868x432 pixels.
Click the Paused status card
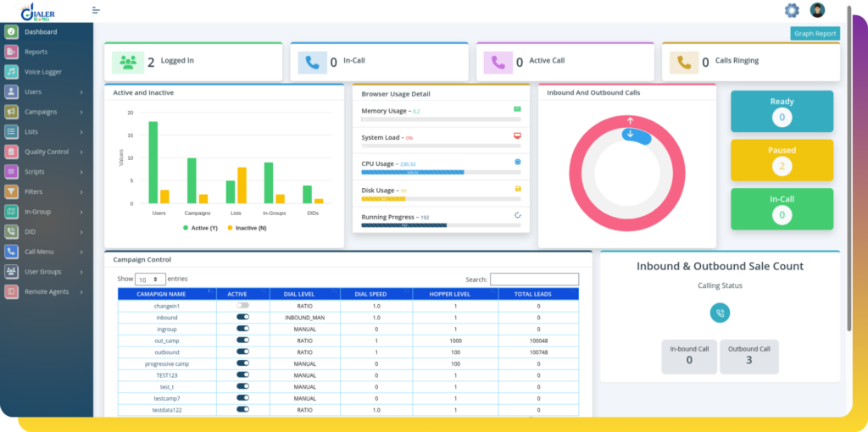(782, 160)
